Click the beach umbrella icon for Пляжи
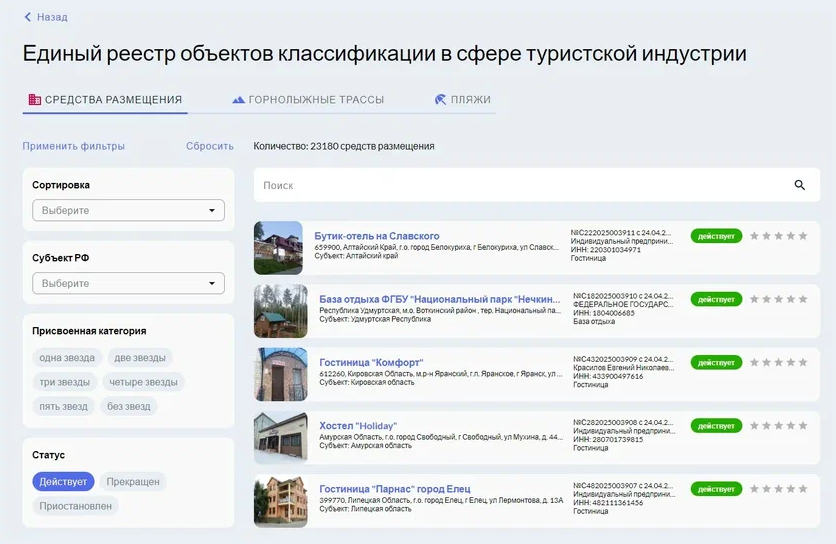The image size is (836, 544). pyautogui.click(x=440, y=100)
